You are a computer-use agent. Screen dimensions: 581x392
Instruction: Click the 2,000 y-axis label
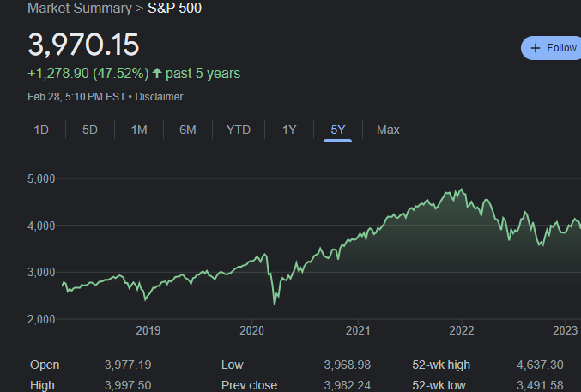[x=41, y=319]
